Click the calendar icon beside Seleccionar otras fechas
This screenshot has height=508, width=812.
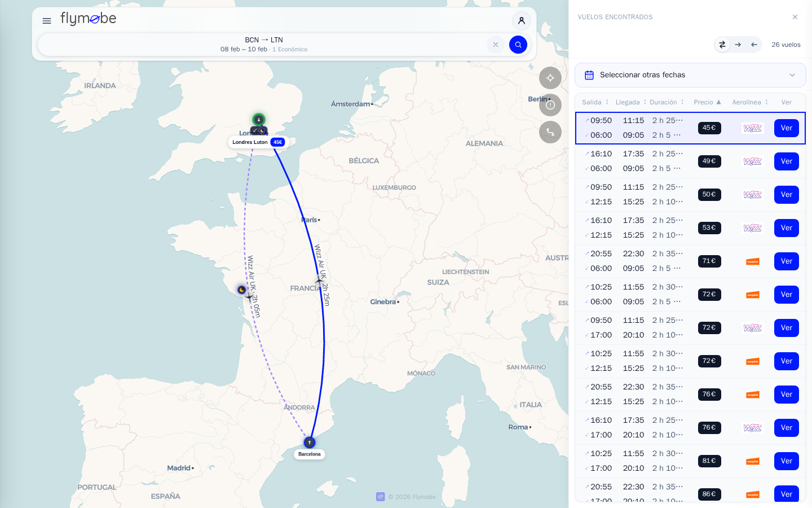pyautogui.click(x=589, y=75)
